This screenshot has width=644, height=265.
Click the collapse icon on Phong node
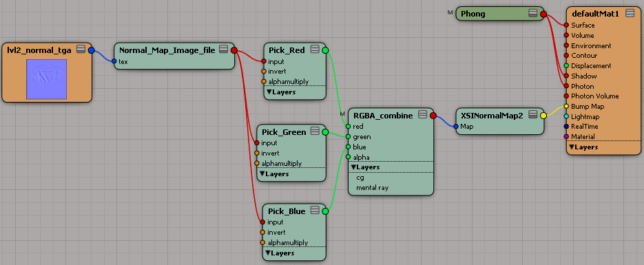pyautogui.click(x=532, y=14)
